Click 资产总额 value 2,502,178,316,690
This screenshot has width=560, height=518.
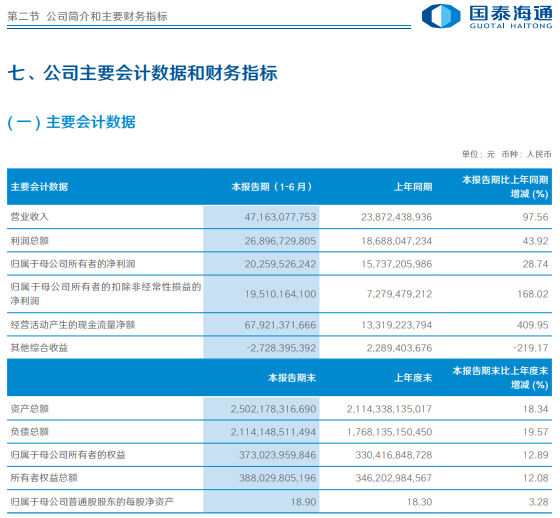tap(274, 409)
